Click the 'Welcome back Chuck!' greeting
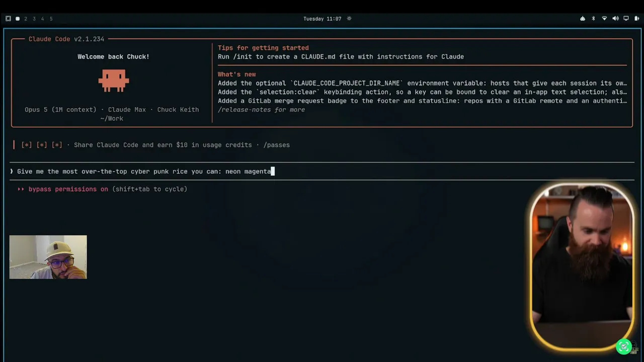This screenshot has width=644, height=362. pos(113,57)
